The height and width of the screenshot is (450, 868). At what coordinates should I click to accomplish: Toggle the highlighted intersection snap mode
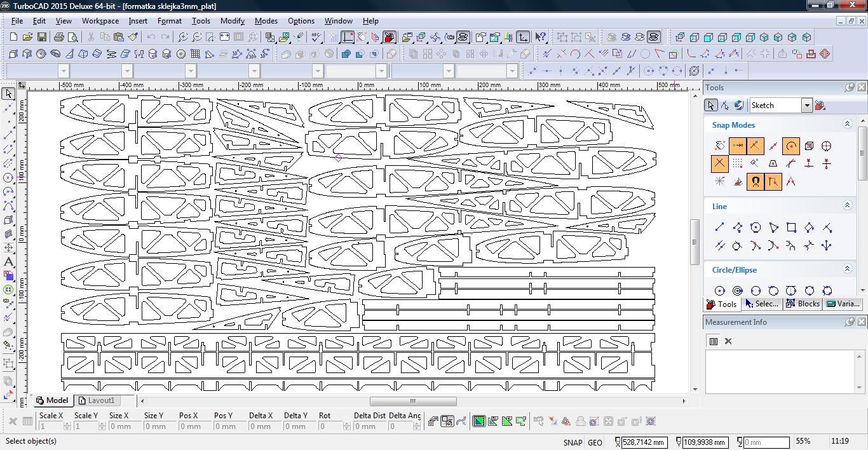point(719,164)
